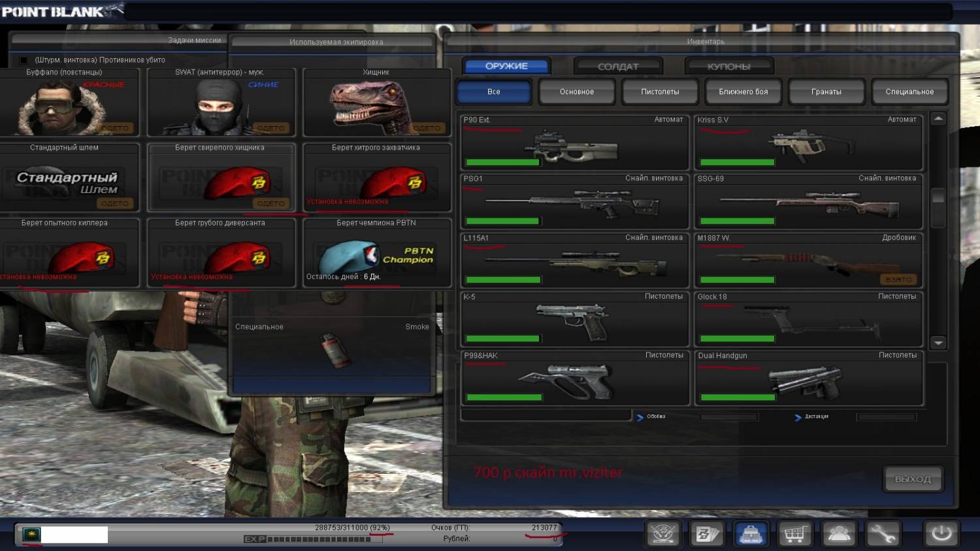Select the SSG-69 sniper rifle
980x551 pixels.
click(809, 201)
